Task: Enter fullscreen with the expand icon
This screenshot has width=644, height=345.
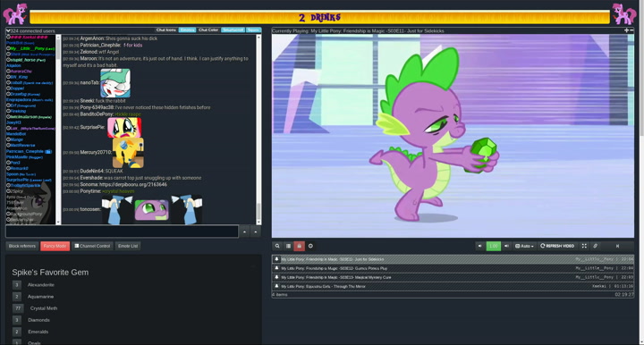Action: pyautogui.click(x=584, y=246)
